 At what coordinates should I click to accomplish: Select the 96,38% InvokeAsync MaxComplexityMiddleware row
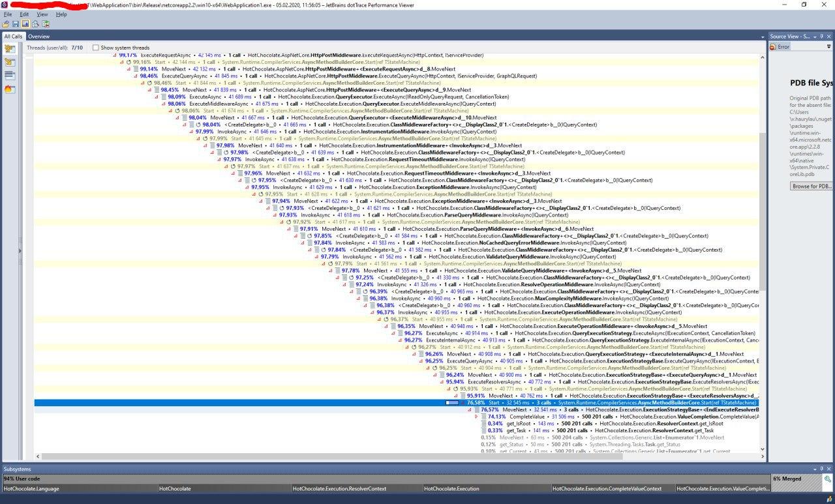(x=397, y=299)
